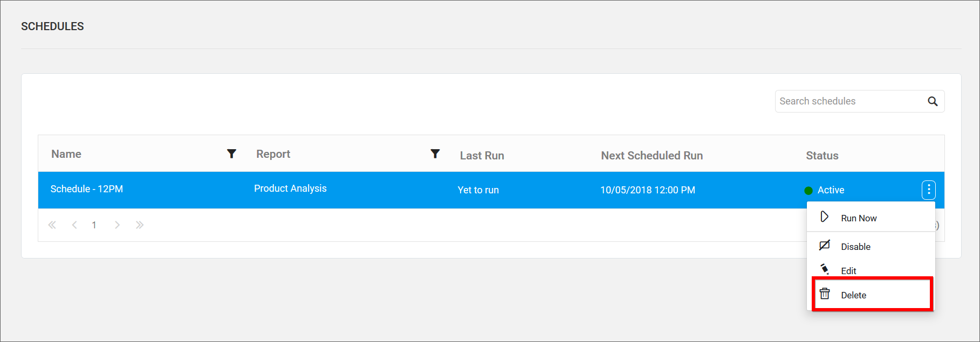Open the three-dot actions menu for Schedule - 12PM
The image size is (980, 342).
pyautogui.click(x=929, y=190)
